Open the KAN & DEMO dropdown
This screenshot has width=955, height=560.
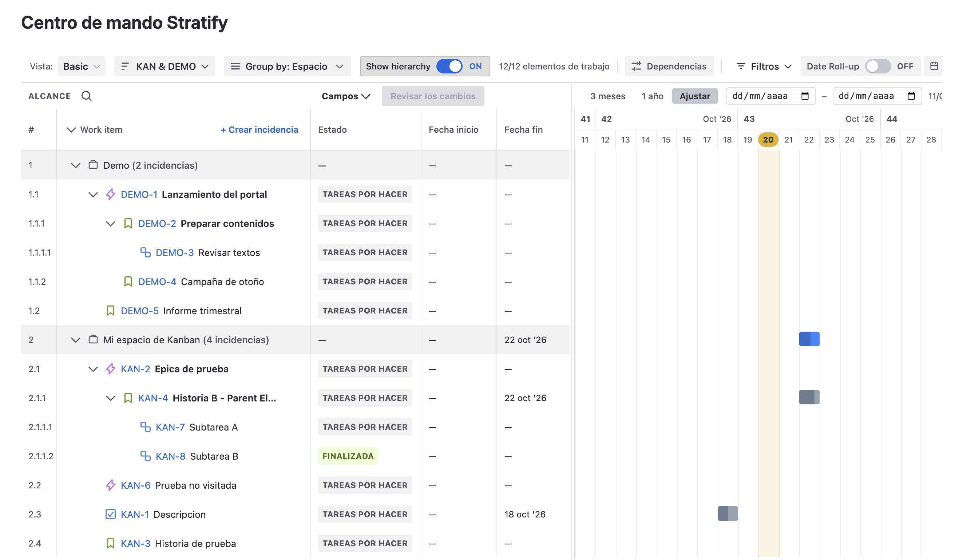click(x=165, y=66)
